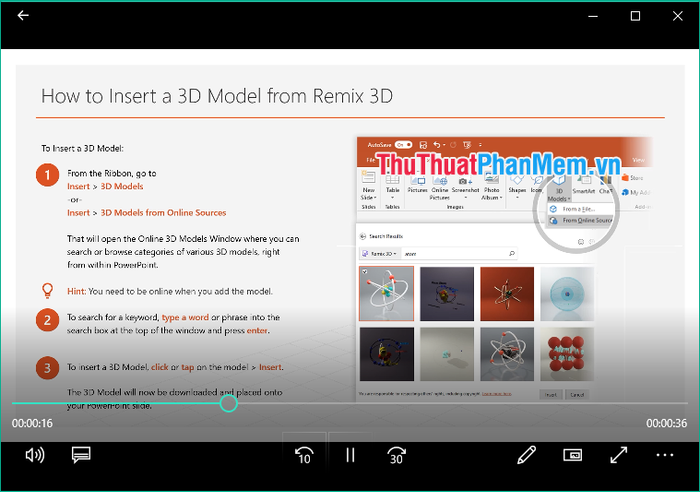Close the video player window
The height and width of the screenshot is (492, 700).
[678, 16]
